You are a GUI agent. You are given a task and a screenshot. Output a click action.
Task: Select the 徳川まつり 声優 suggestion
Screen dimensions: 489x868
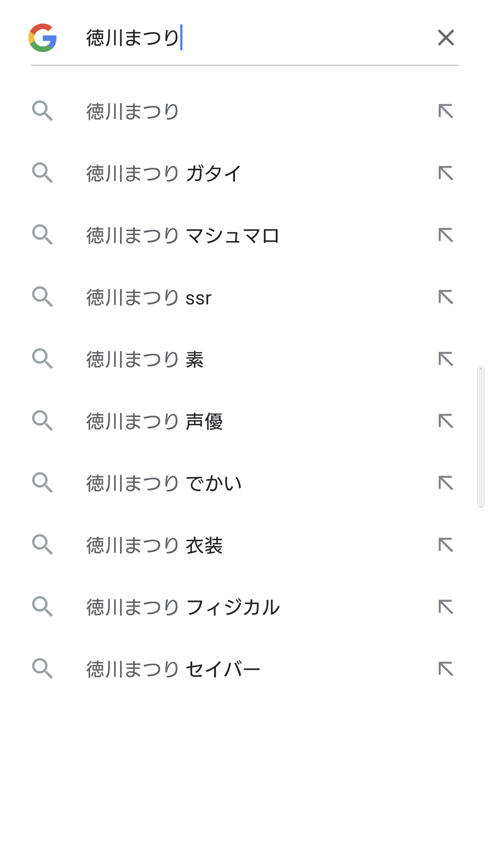pyautogui.click(x=154, y=422)
